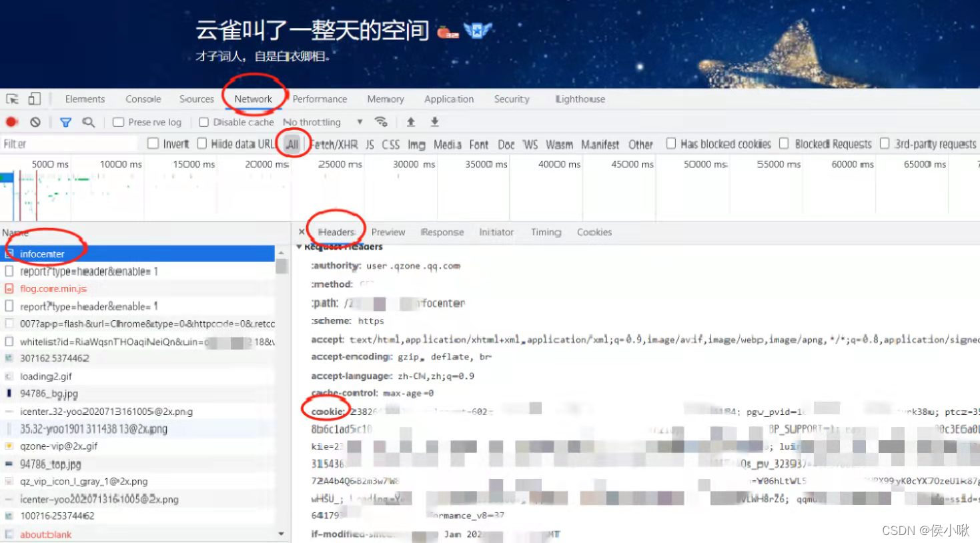Toggle the device toolbar icon
This screenshot has width=980, height=543.
tap(34, 99)
